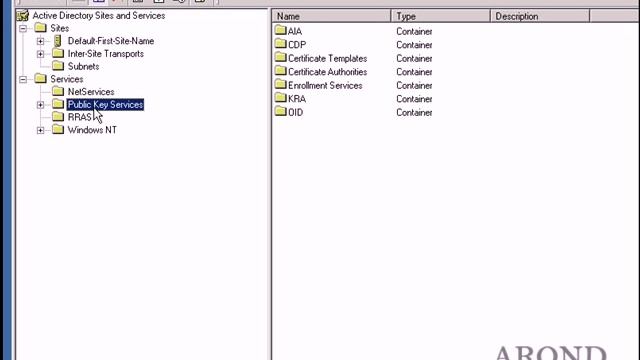Click the AIA container folder icon
Image resolution: width=640 pixels, height=360 pixels.
point(280,30)
